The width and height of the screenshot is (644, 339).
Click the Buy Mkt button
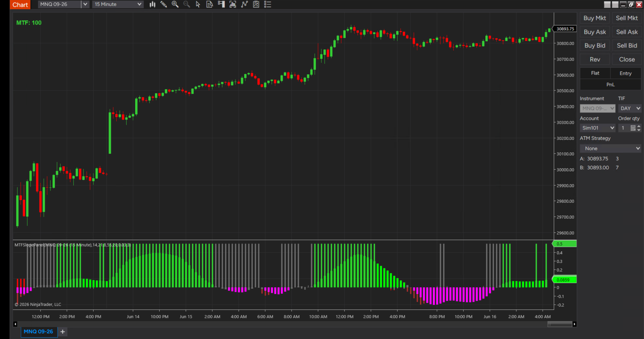coord(594,18)
